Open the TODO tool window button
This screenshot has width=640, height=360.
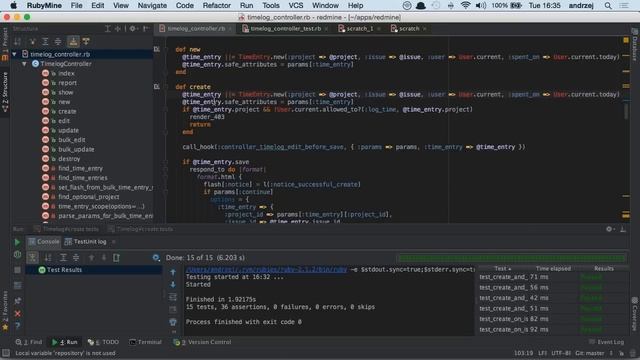[104, 342]
